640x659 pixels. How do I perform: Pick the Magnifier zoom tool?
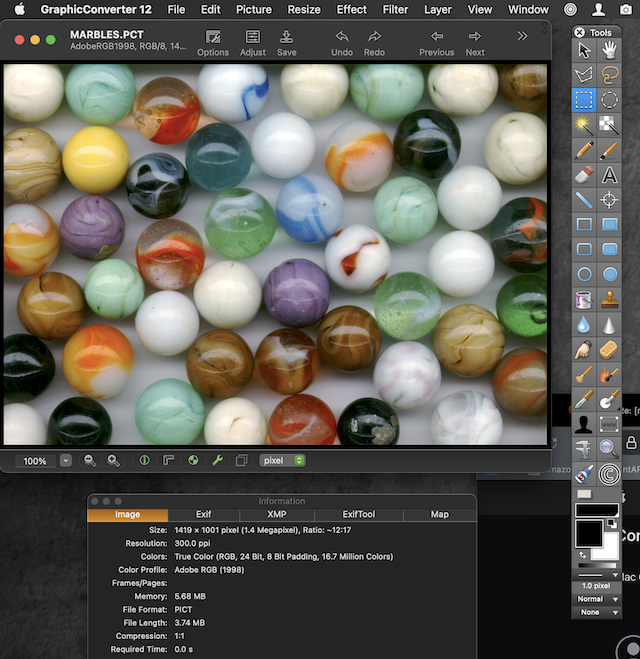609,447
